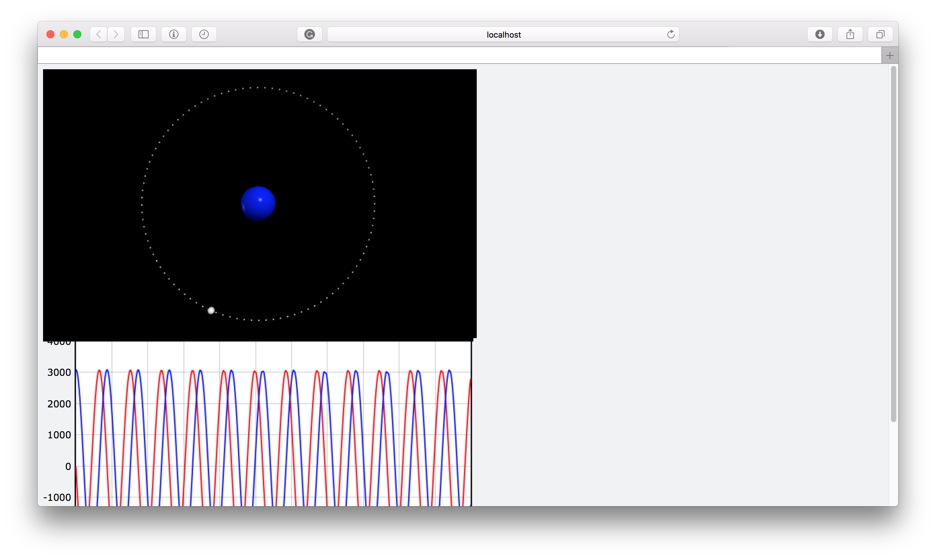Add a new tab with plus button
The image size is (936, 560).
890,55
